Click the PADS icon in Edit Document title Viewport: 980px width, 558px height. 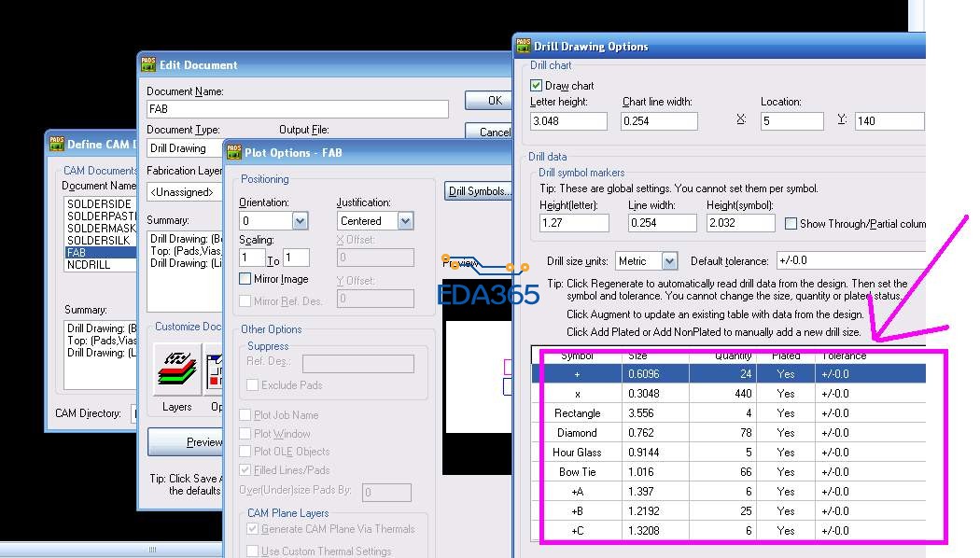tap(148, 64)
